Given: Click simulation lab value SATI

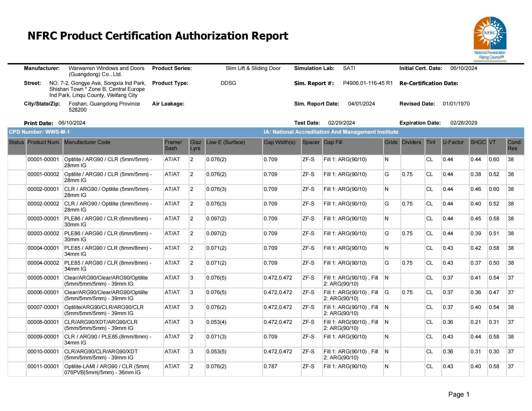Looking at the screenshot, I should click(349, 68).
